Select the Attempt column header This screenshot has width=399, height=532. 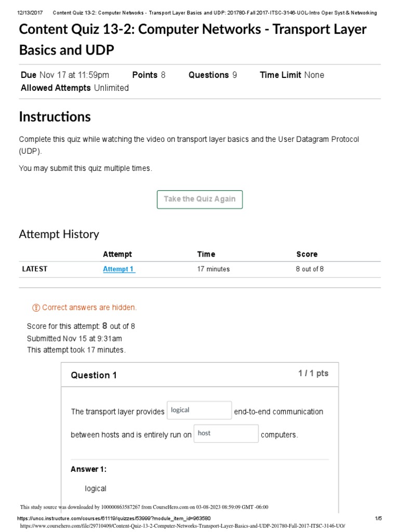117,254
